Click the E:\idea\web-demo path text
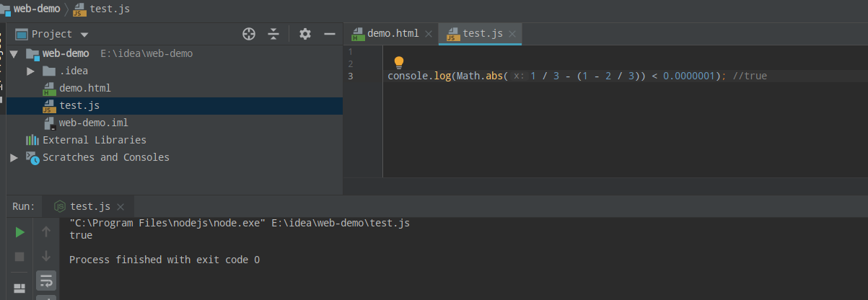The image size is (868, 300). [x=146, y=53]
